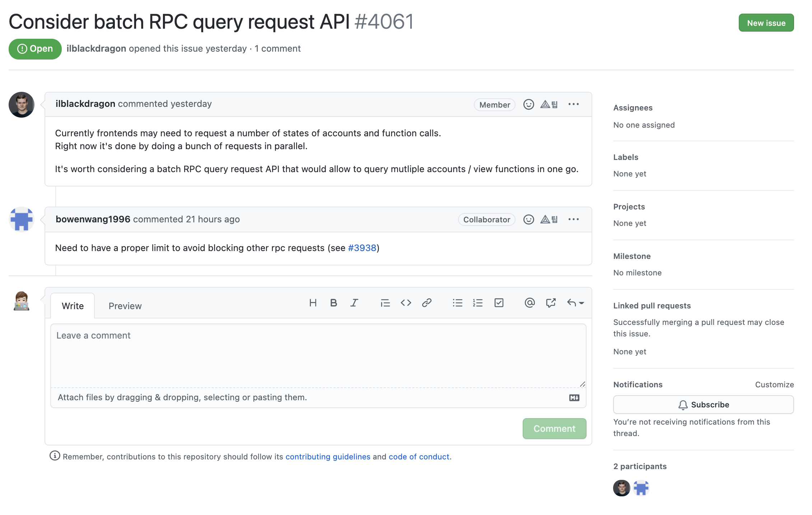Add a link using the chain icon
The height and width of the screenshot is (515, 812).
(x=426, y=303)
